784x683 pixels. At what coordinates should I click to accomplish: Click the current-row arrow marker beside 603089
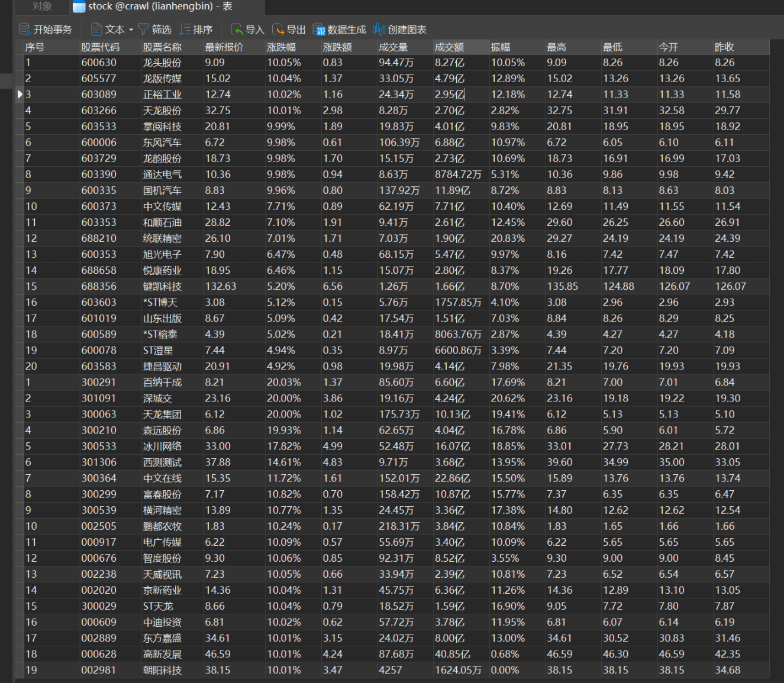(x=20, y=94)
